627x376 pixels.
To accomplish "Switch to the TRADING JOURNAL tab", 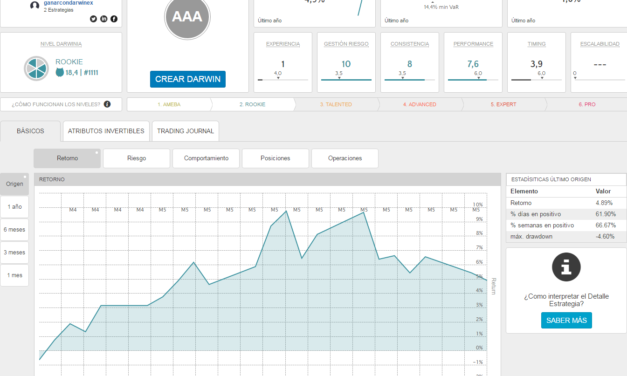I will [x=185, y=131].
